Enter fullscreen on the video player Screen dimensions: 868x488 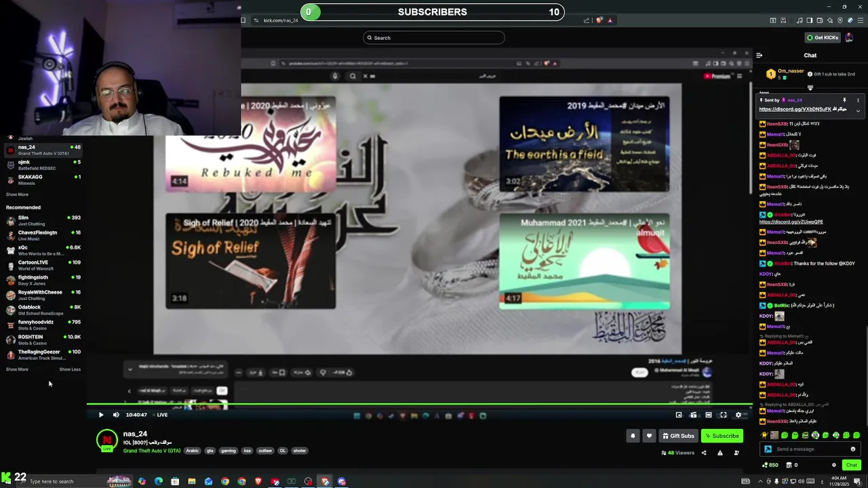724,415
